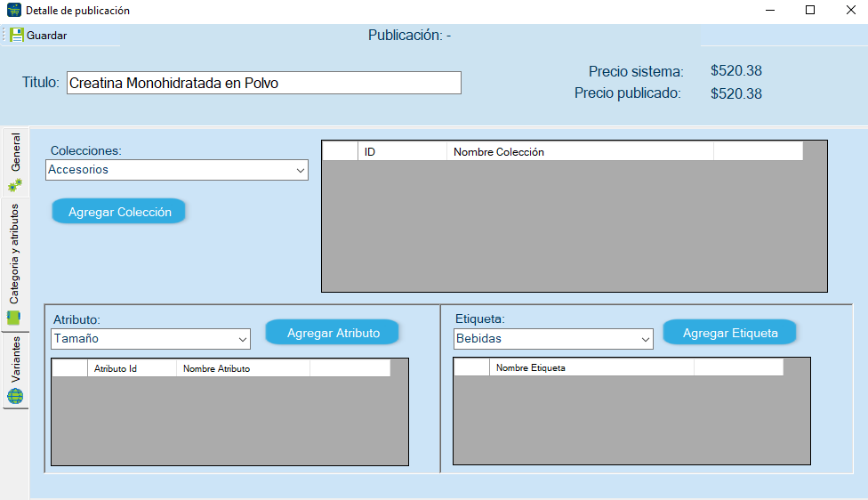Click the Nombre Etiqueta column header
Screen dimensions: 868x500
click(591, 367)
